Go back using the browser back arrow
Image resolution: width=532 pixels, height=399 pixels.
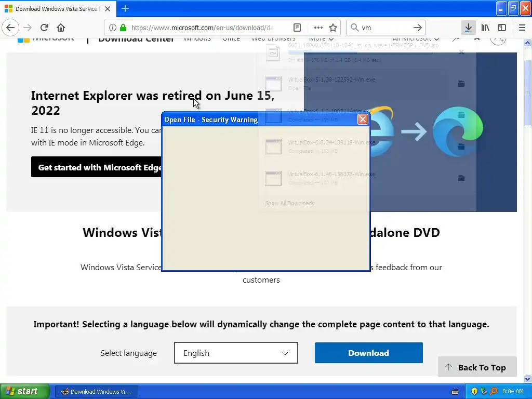click(10, 28)
